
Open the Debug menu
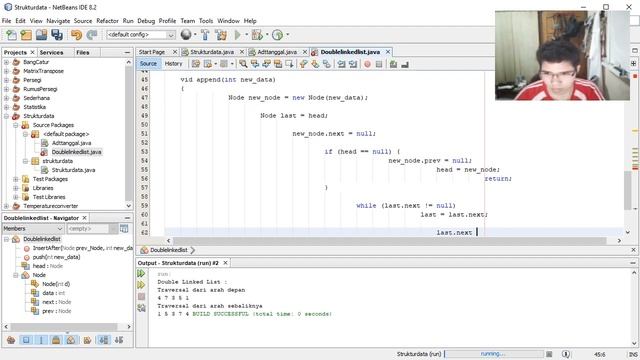tap(146, 20)
